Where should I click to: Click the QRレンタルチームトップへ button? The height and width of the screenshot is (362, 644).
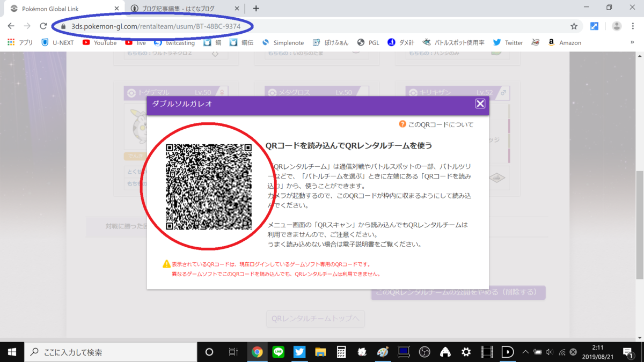(x=316, y=319)
